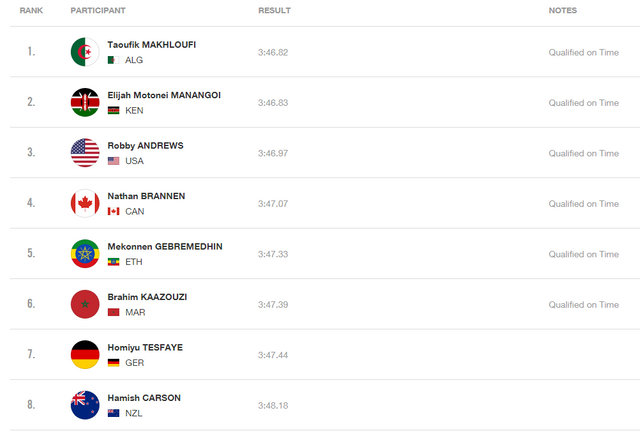Click small flag beside ALG code

pyautogui.click(x=113, y=60)
